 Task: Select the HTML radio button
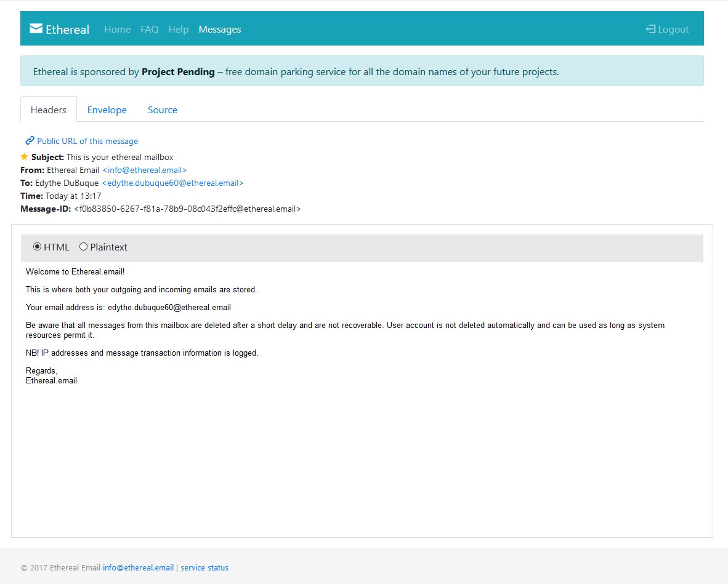point(38,246)
